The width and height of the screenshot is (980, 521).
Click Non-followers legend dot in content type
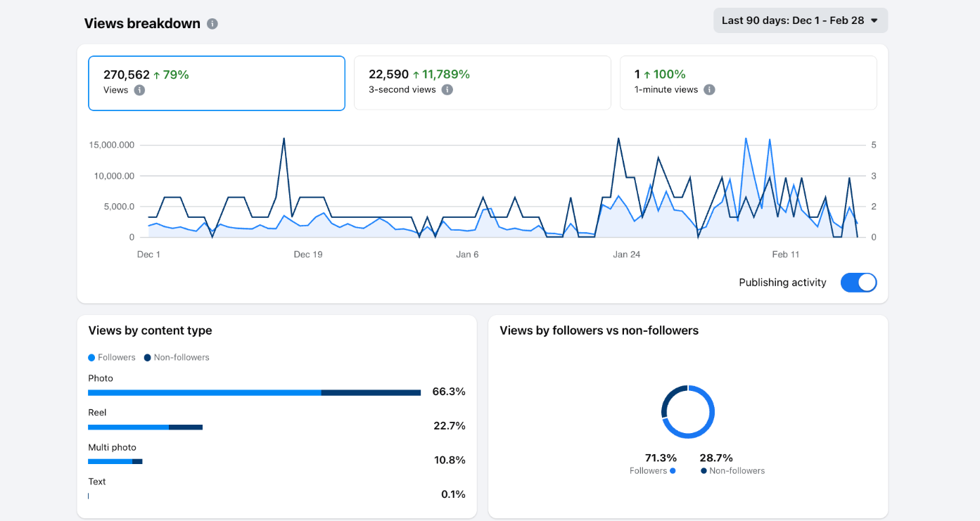(x=148, y=358)
